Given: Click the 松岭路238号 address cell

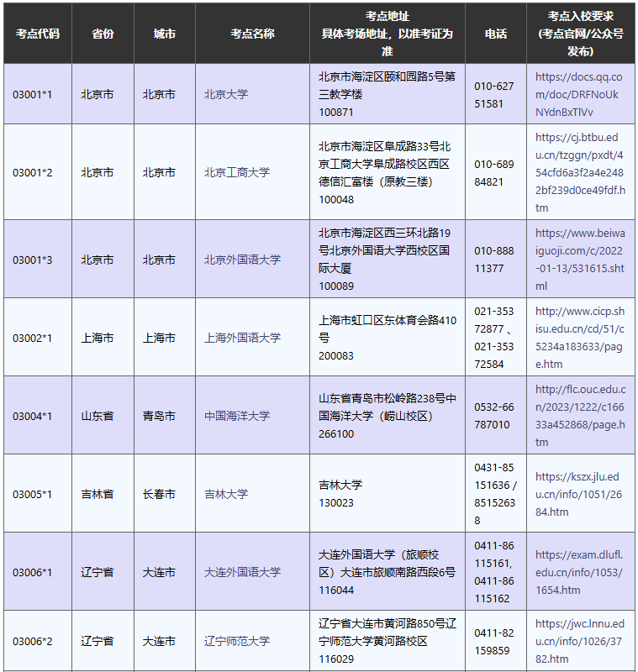Looking at the screenshot, I should point(388,415).
